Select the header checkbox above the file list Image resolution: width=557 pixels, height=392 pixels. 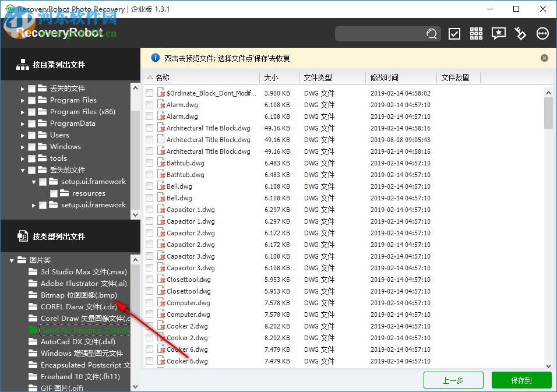[x=149, y=77]
